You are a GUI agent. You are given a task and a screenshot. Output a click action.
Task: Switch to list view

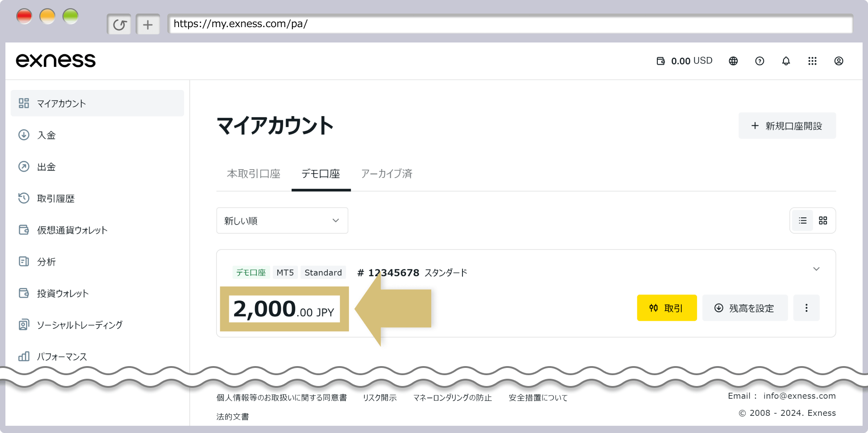coord(802,221)
